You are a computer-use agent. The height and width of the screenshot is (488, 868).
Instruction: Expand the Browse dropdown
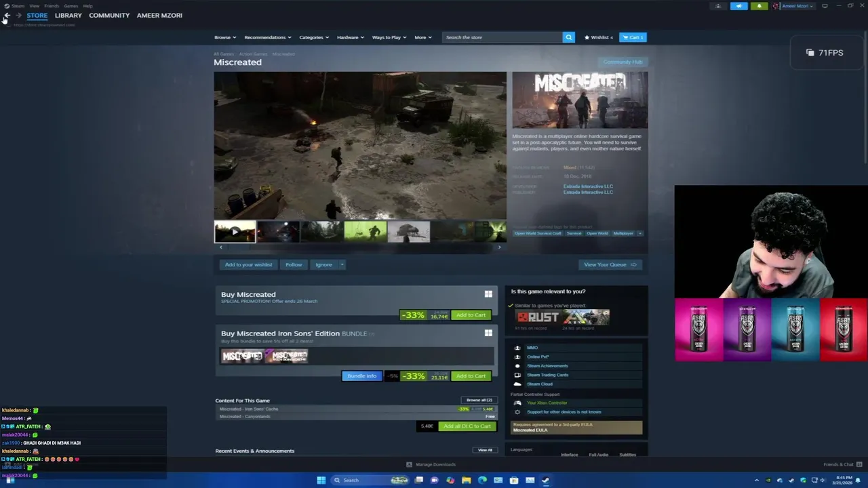pos(225,37)
